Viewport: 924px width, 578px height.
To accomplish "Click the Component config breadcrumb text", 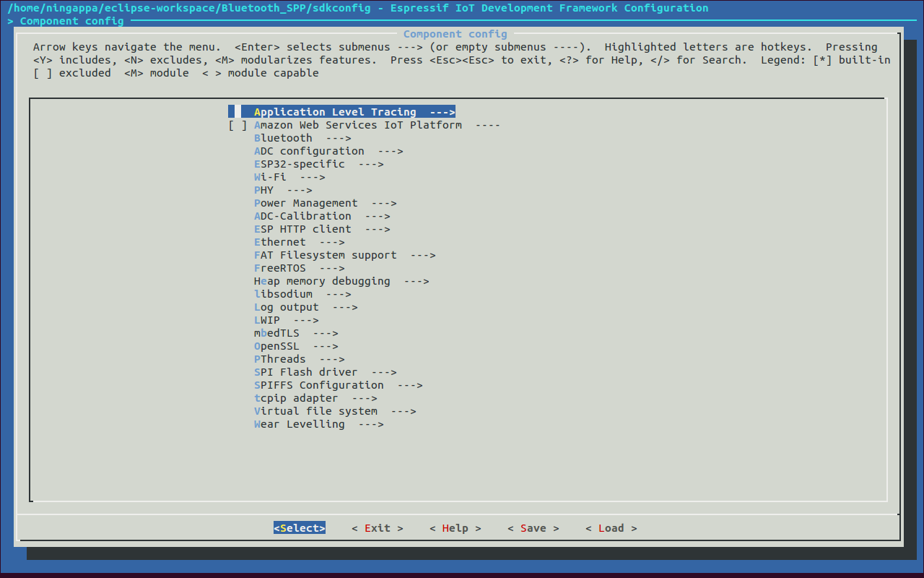I will (x=71, y=21).
